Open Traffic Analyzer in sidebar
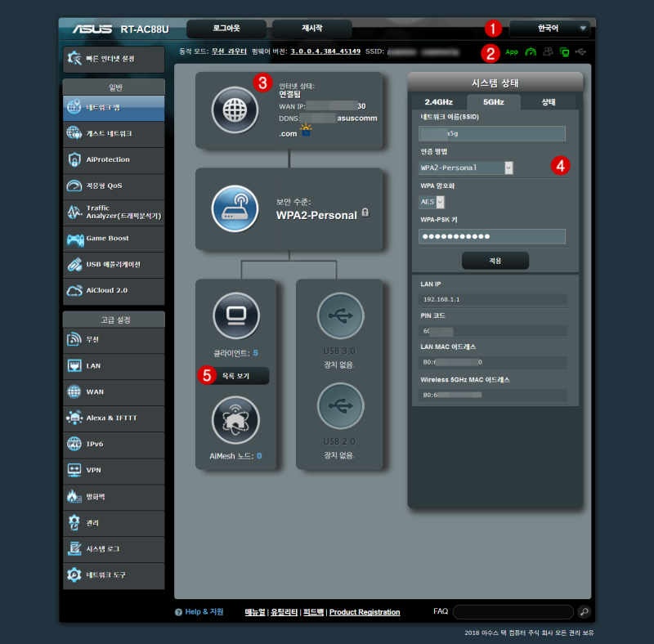The image size is (654, 644). [x=114, y=212]
